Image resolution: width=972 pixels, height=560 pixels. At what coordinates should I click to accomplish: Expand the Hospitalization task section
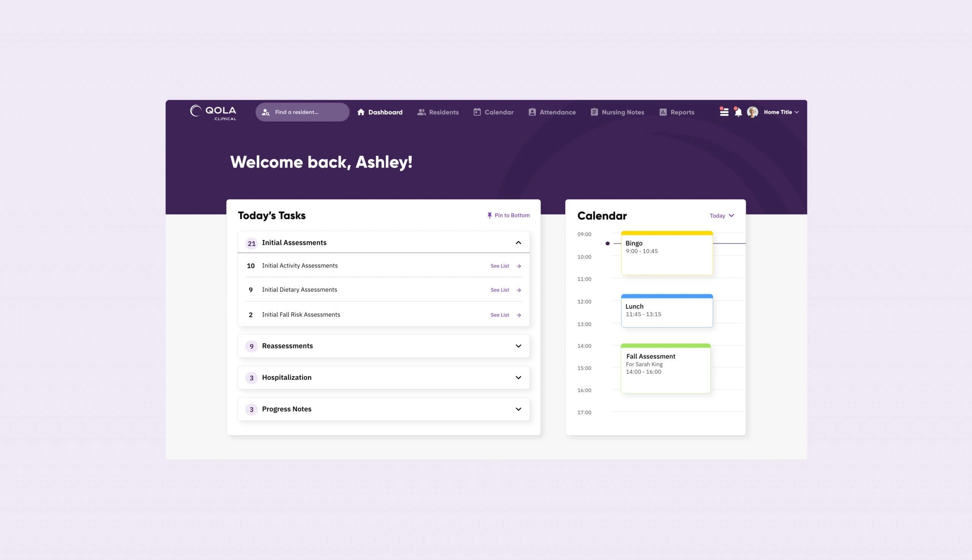(x=519, y=377)
